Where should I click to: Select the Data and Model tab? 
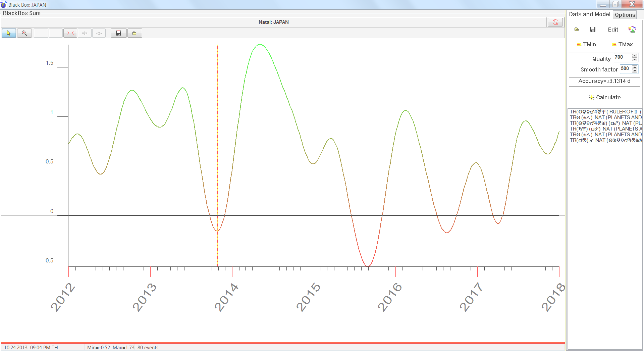click(589, 14)
